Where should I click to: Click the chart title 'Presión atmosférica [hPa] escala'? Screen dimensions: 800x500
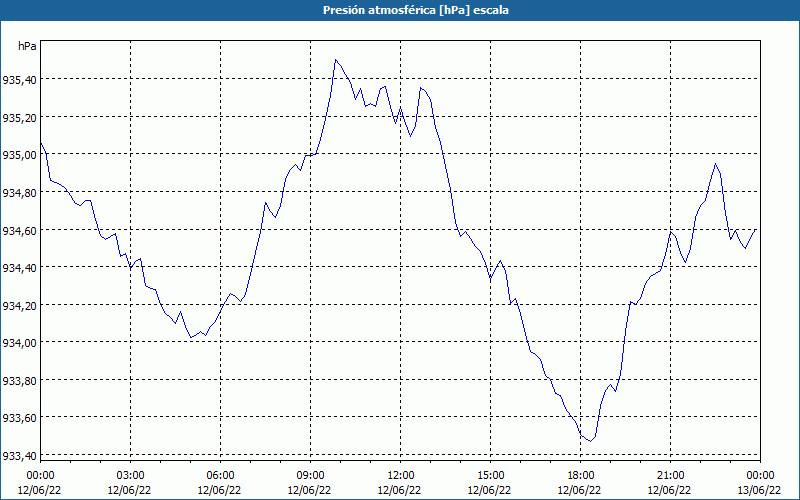(415, 10)
